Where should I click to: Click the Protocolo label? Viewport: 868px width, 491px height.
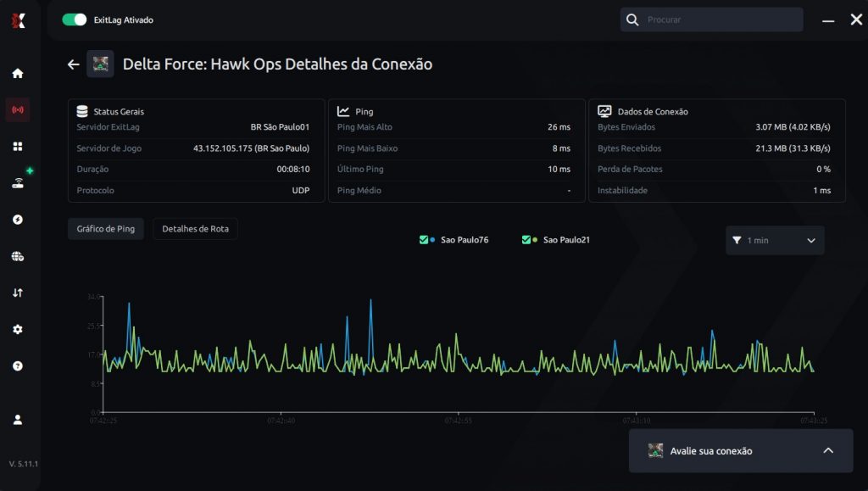pyautogui.click(x=95, y=191)
